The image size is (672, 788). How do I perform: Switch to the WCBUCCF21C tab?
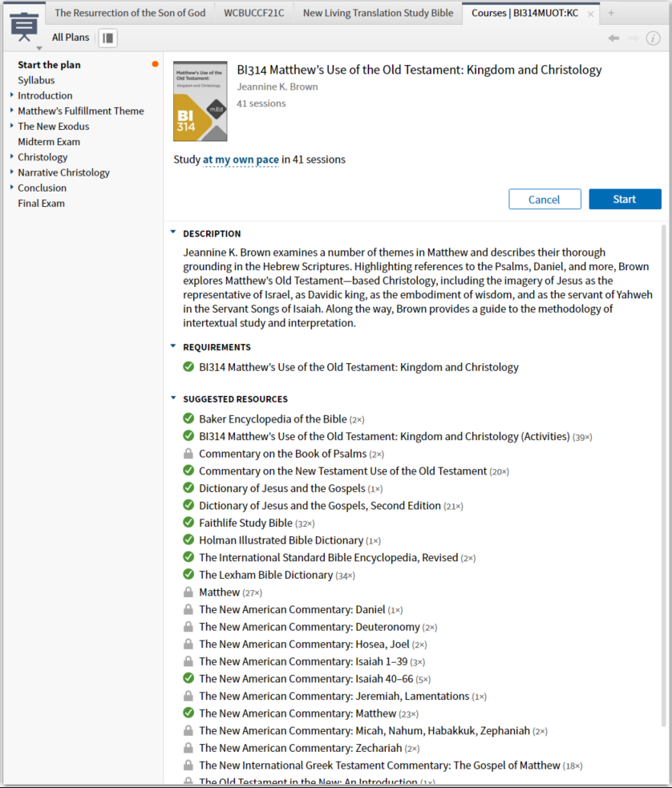(254, 13)
